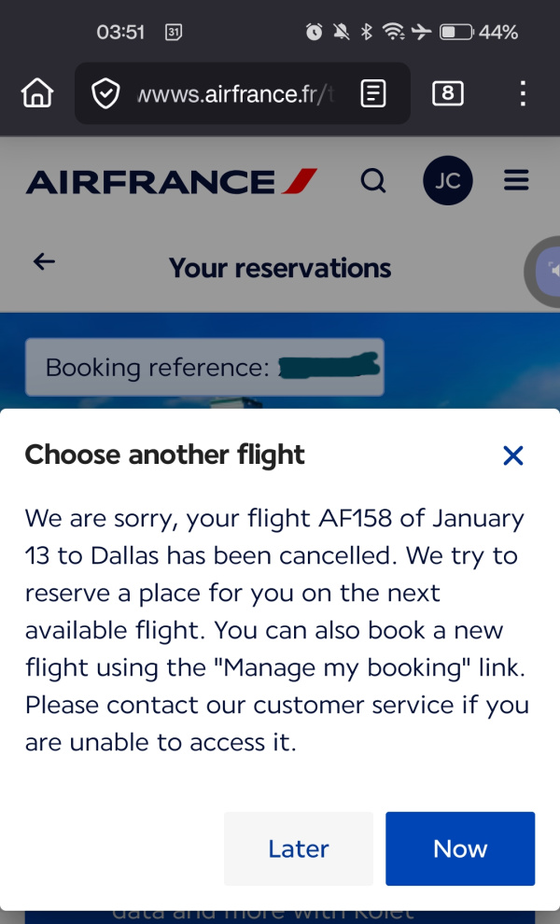Viewport: 560px width, 924px height.
Task: Open the browser three-dot menu
Action: pyautogui.click(x=523, y=93)
